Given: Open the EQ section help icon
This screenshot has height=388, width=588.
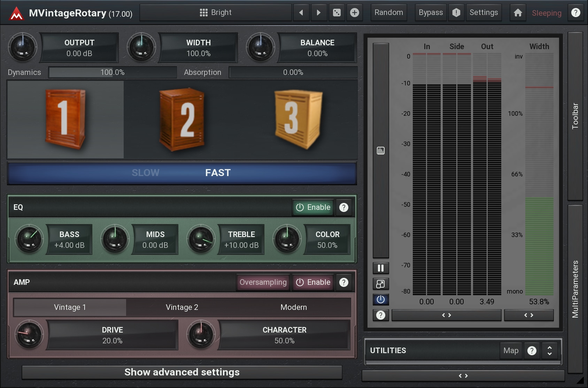Looking at the screenshot, I should tap(344, 207).
